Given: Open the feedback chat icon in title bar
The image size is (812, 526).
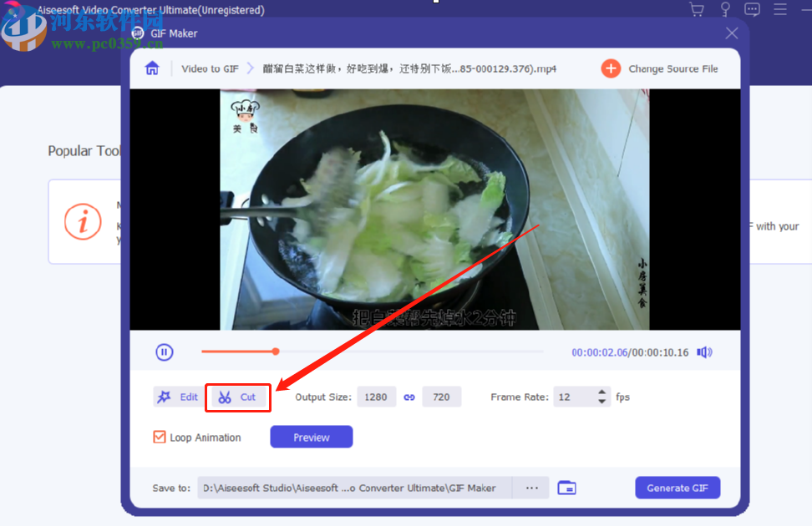Looking at the screenshot, I should [752, 9].
